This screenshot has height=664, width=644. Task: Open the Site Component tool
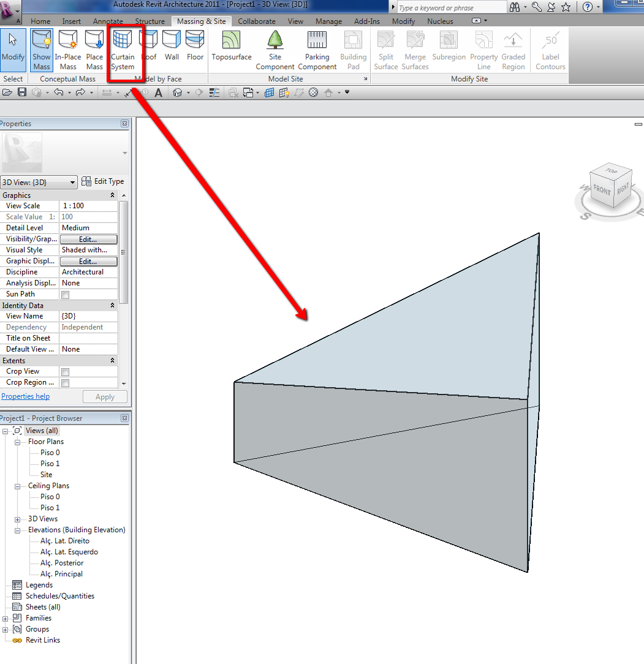275,49
